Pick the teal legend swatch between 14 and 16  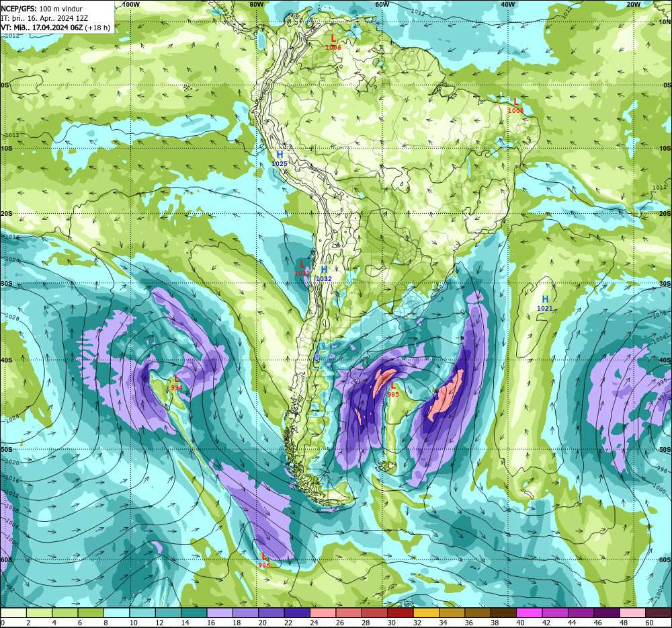click(x=194, y=613)
